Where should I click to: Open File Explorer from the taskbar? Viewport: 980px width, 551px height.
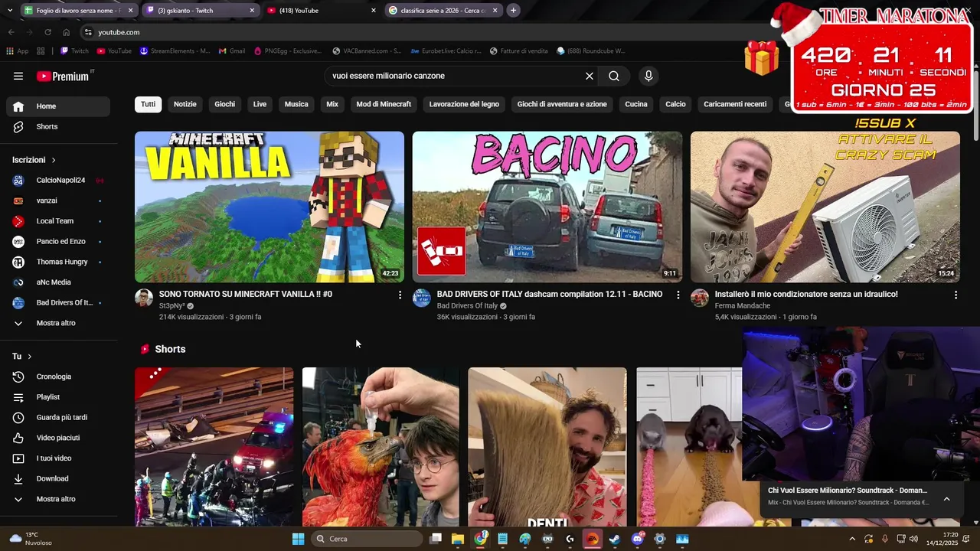pyautogui.click(x=458, y=539)
